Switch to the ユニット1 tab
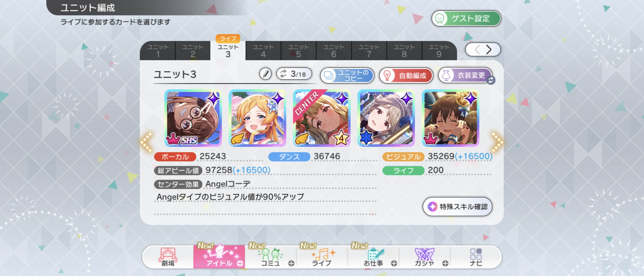Viewport: 644px width, 276px height. click(x=158, y=51)
